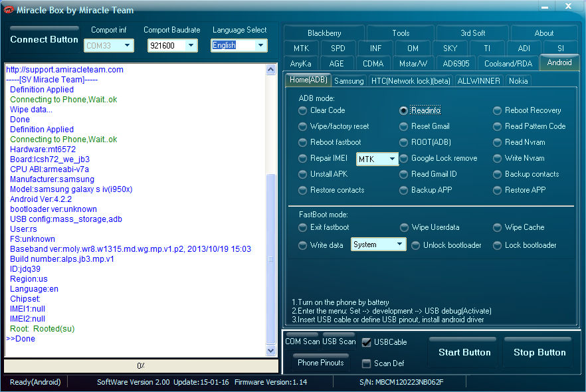Select the ROOT(ADB) option

click(x=425, y=142)
